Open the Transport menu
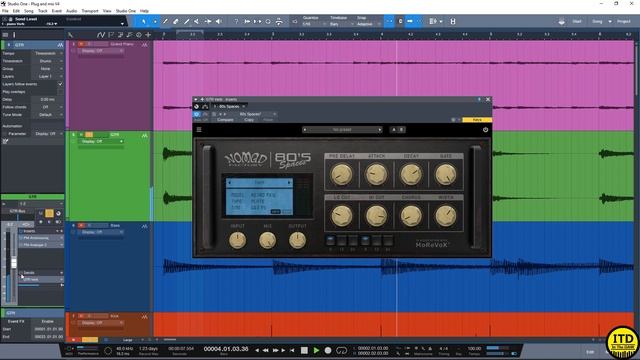 coord(90,11)
